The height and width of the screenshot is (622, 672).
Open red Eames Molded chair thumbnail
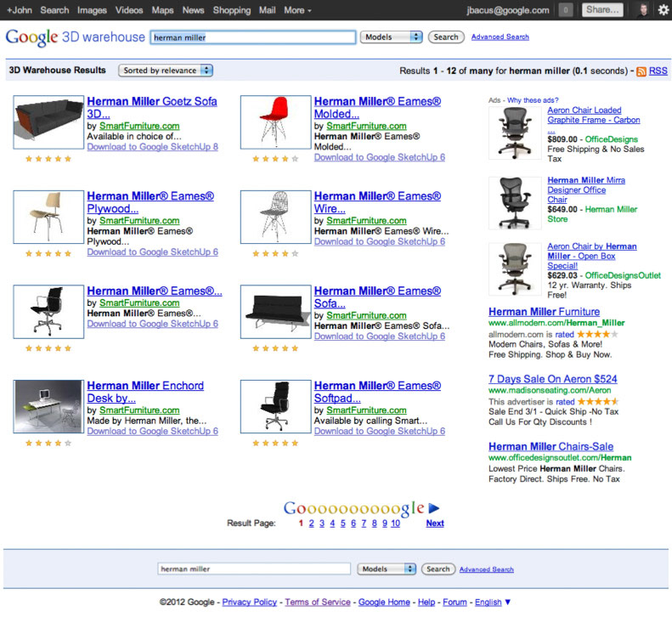275,122
